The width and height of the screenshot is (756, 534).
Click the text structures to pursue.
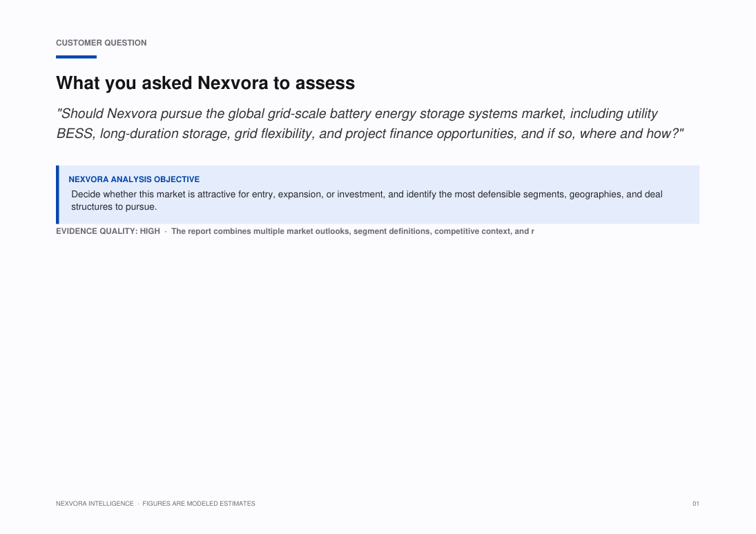coord(114,207)
